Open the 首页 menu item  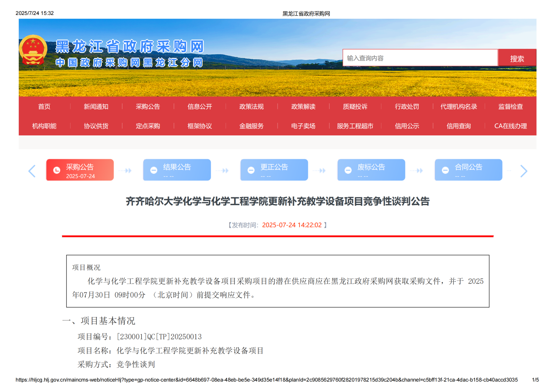tap(44, 107)
